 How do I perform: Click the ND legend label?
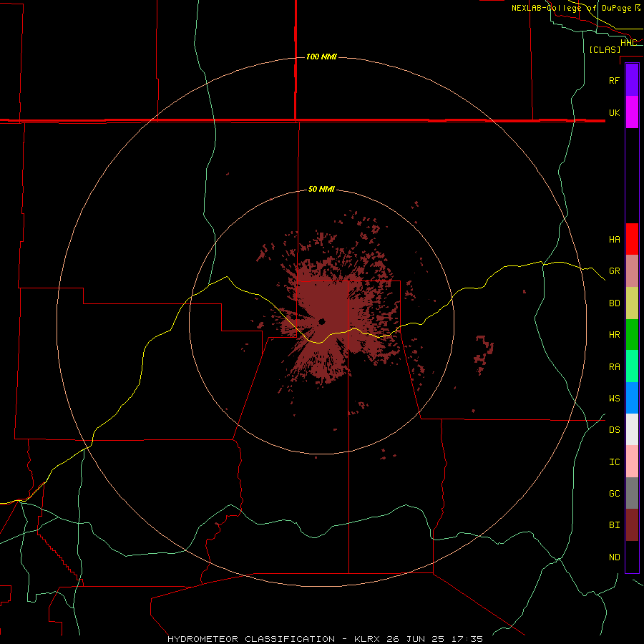click(615, 557)
